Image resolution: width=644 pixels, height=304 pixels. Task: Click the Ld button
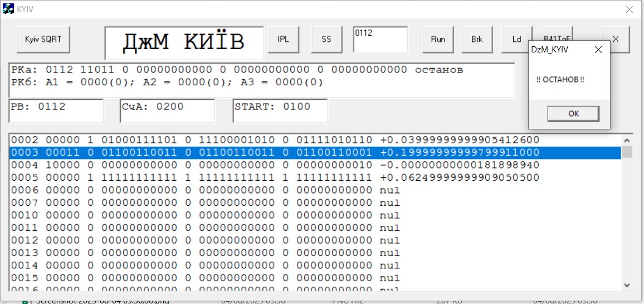click(516, 40)
